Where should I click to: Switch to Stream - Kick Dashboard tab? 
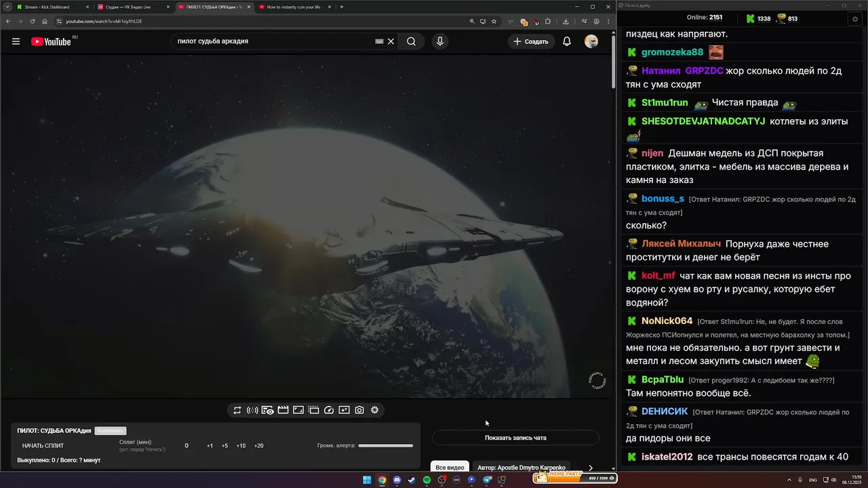(x=53, y=7)
